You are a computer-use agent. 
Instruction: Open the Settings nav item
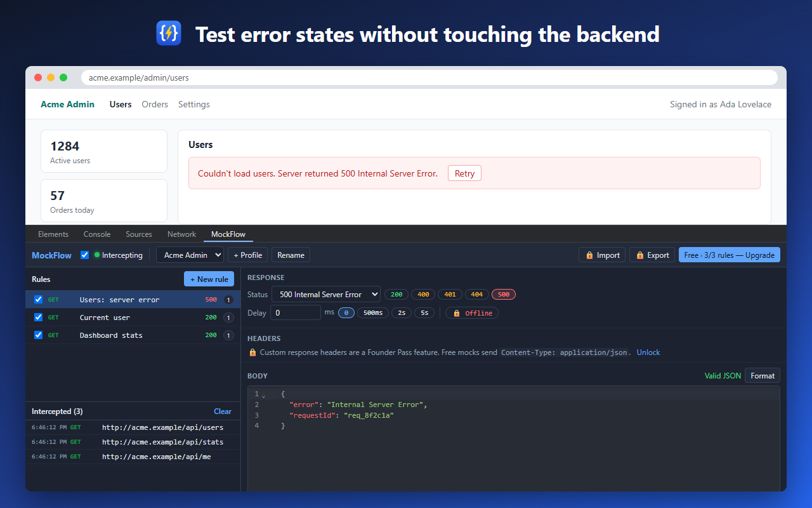click(x=194, y=104)
